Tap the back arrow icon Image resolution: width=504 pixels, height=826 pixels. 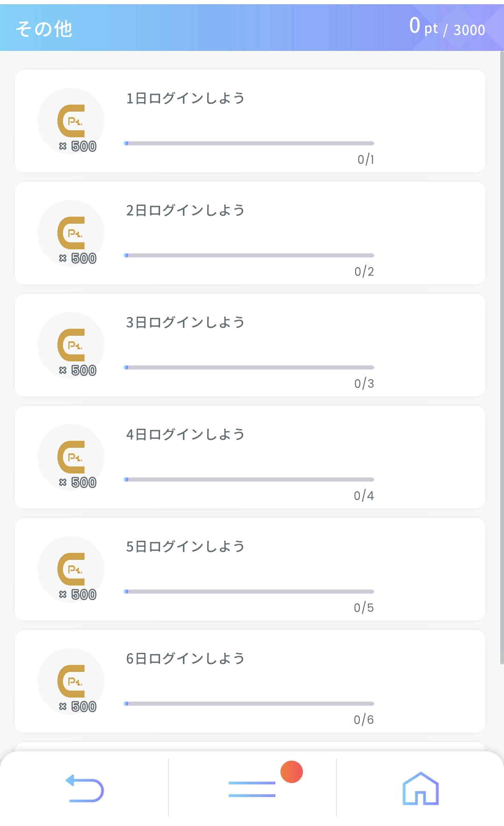click(x=84, y=788)
